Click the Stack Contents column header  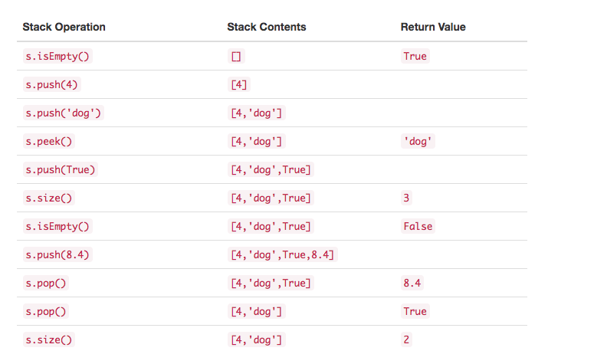pos(266,27)
